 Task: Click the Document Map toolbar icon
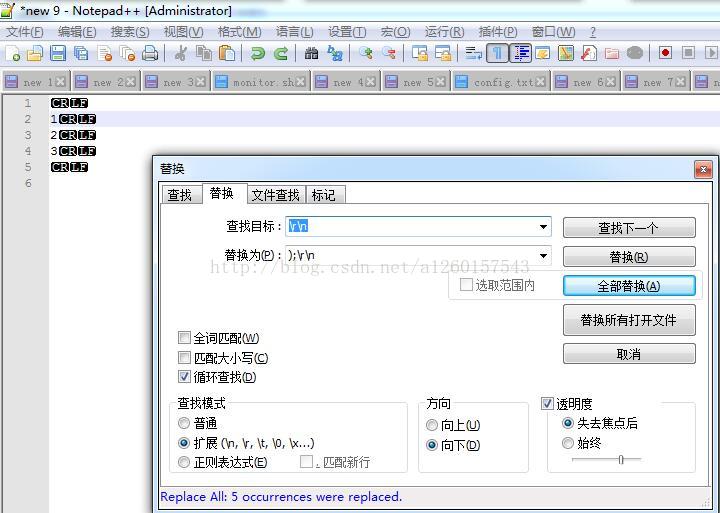click(x=566, y=53)
